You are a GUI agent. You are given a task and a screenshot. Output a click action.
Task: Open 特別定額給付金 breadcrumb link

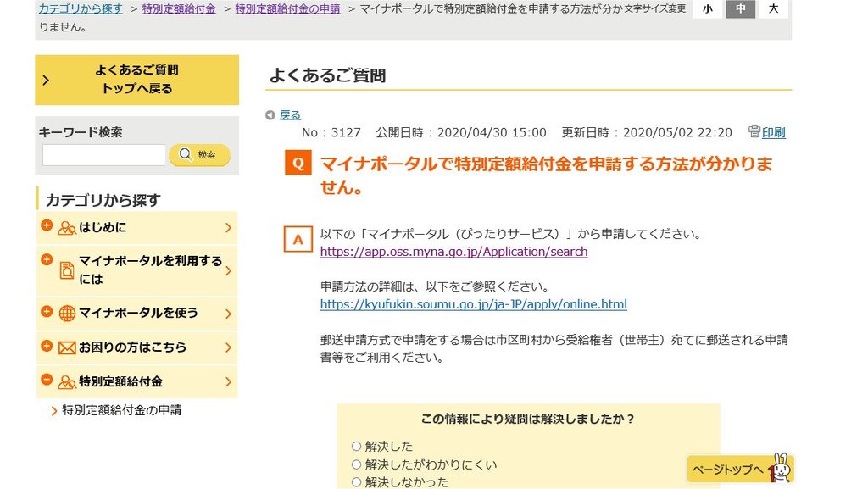(179, 8)
